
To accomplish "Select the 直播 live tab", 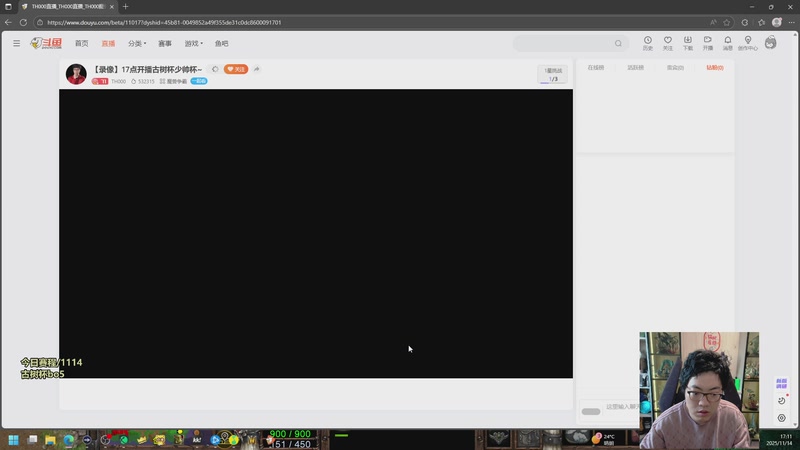I will 108,43.
